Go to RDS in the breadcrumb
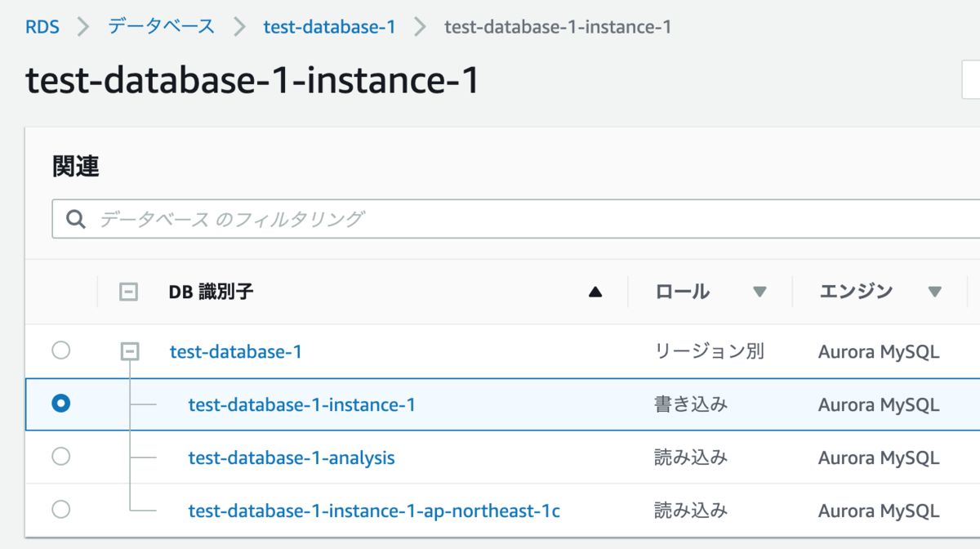 pyautogui.click(x=42, y=27)
